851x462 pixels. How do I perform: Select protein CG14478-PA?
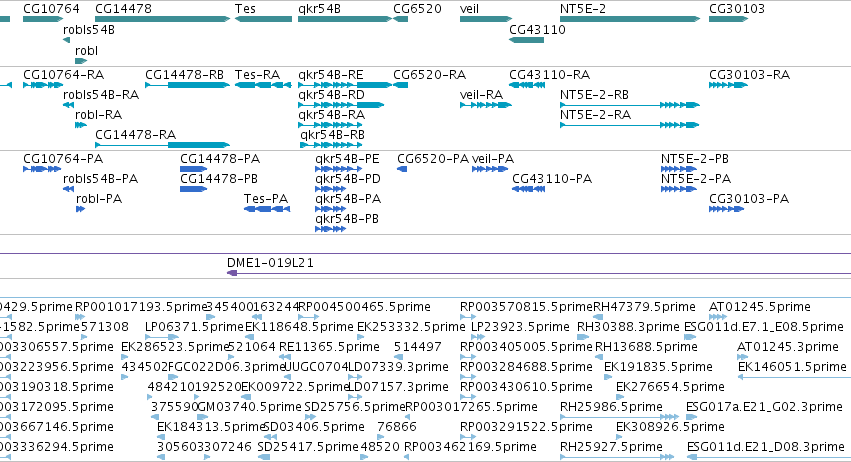click(194, 169)
